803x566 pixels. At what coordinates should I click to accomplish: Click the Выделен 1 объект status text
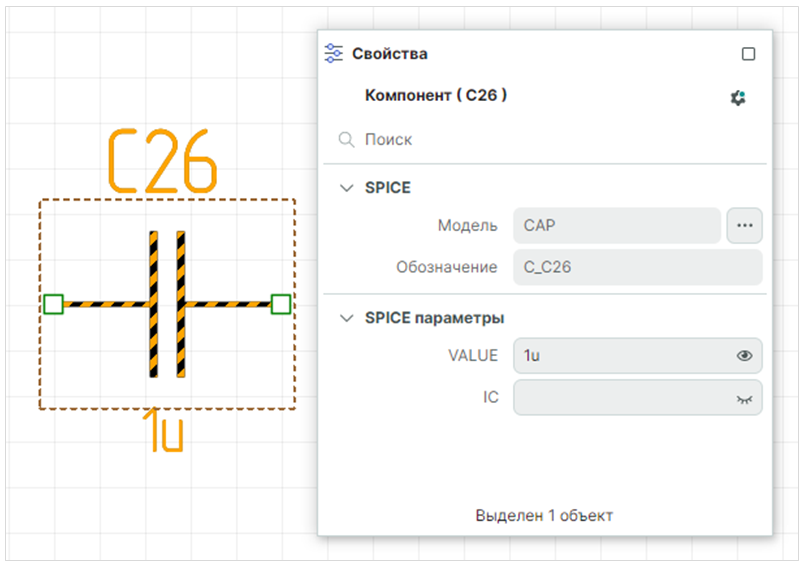click(x=544, y=515)
